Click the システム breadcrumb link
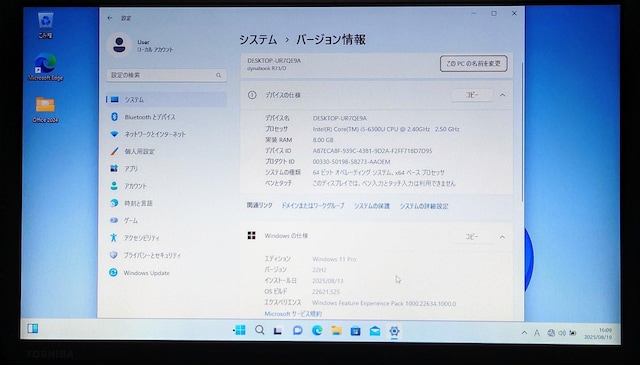 coord(258,40)
